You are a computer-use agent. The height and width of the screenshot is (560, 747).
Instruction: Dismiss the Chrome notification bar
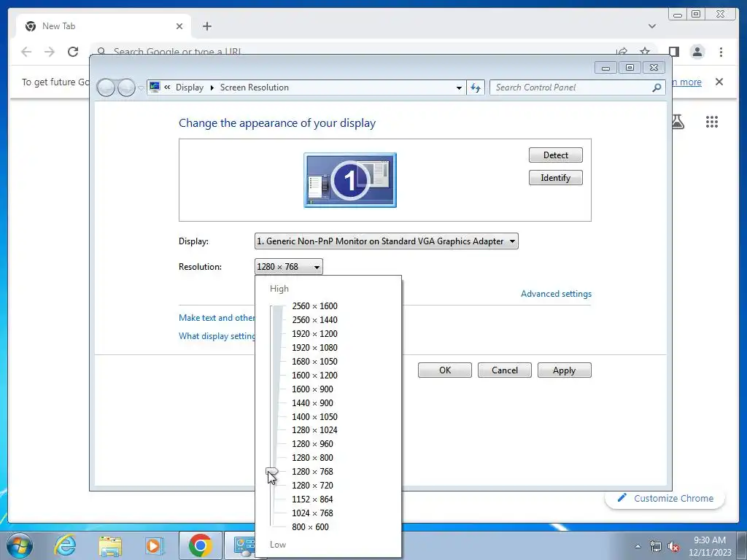tap(719, 82)
